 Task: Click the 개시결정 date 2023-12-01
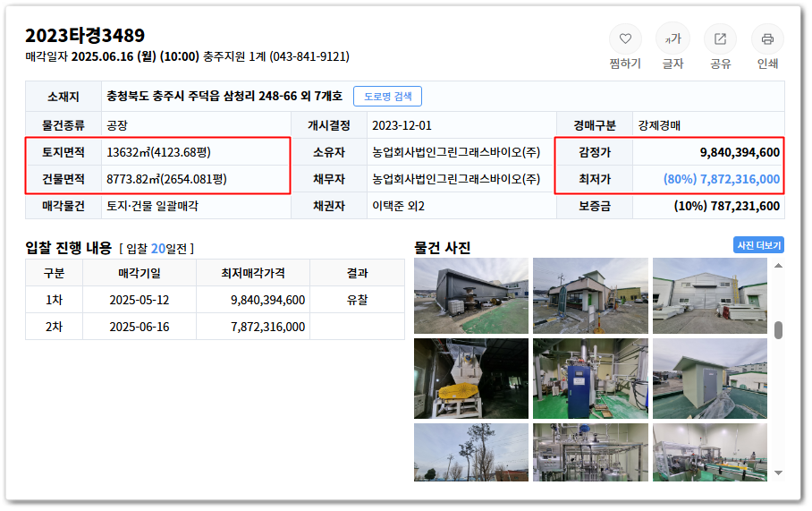click(x=402, y=125)
